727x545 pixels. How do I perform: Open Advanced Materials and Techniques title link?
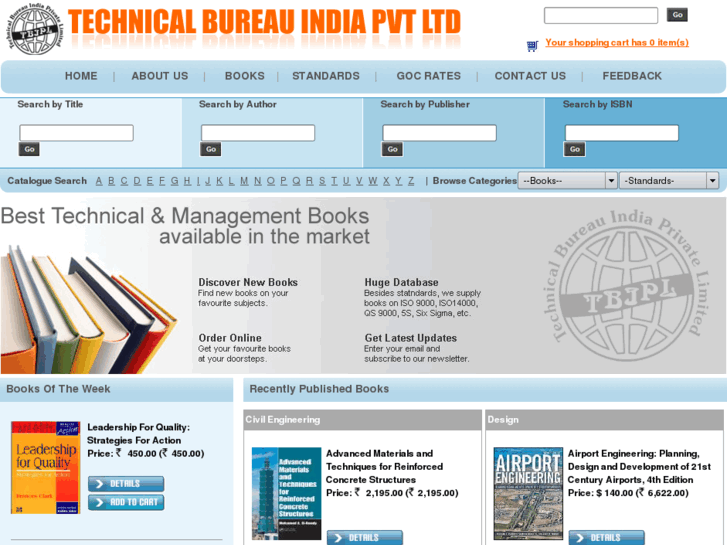(x=384, y=467)
